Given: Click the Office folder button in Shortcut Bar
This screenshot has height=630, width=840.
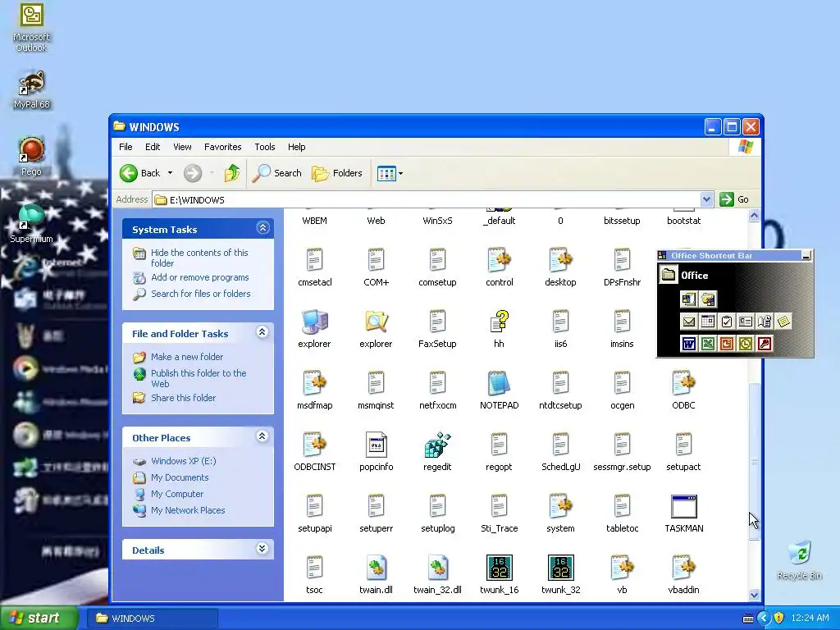Looking at the screenshot, I should pyautogui.click(x=668, y=275).
